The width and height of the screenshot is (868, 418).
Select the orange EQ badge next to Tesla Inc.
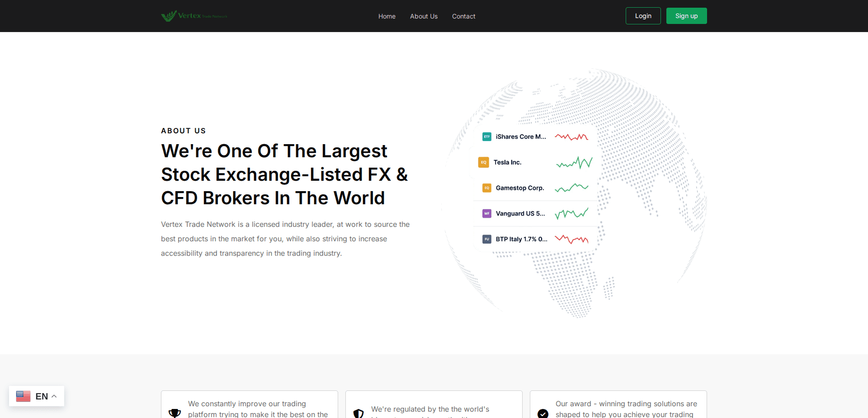pos(483,162)
